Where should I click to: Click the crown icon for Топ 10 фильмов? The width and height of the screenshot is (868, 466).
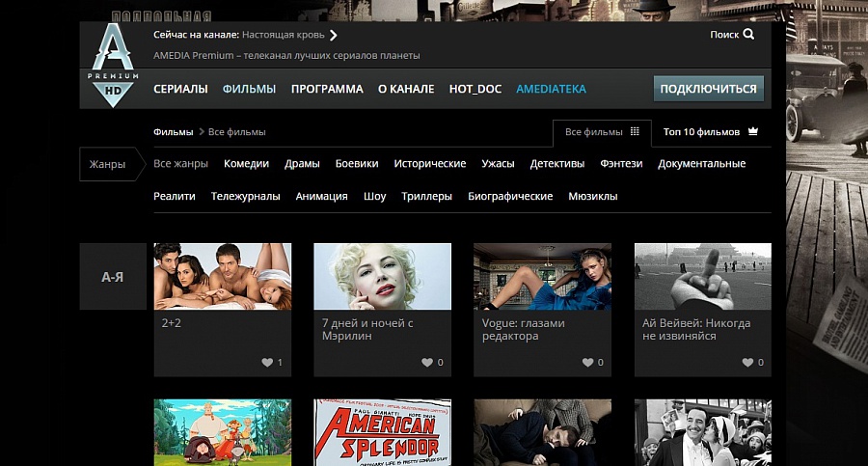coord(753,131)
